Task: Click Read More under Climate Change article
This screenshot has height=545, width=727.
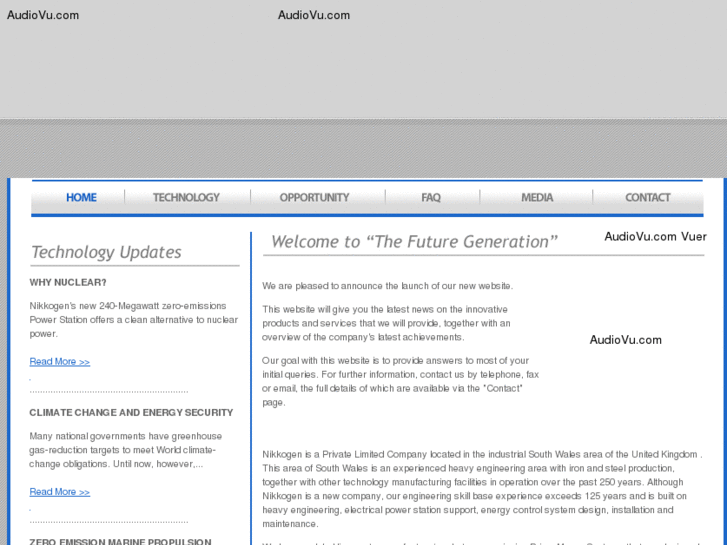Action: click(60, 492)
